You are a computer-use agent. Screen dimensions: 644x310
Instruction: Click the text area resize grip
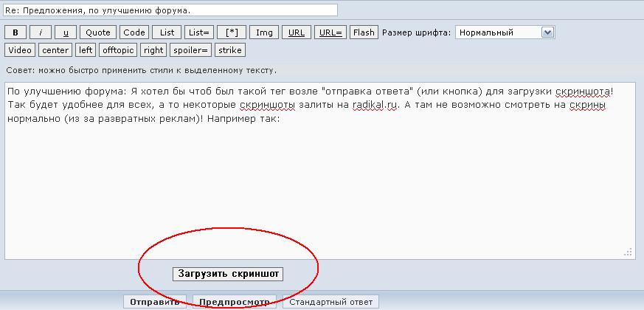tap(628, 252)
